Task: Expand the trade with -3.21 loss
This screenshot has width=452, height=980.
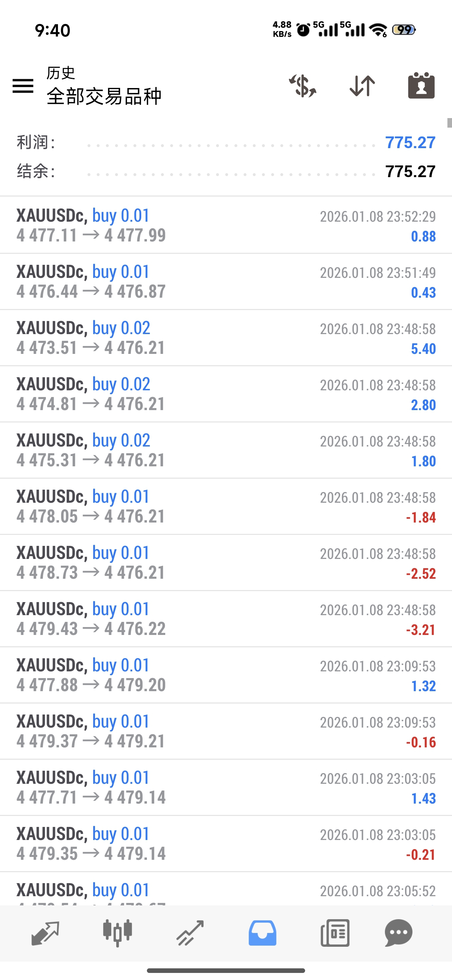Action: [226, 619]
